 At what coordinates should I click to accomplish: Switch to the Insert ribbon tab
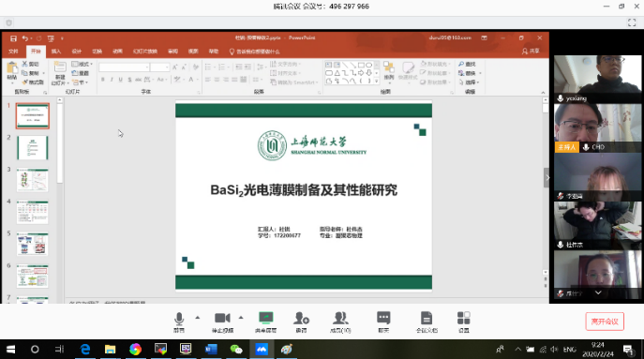pyautogui.click(x=56, y=52)
